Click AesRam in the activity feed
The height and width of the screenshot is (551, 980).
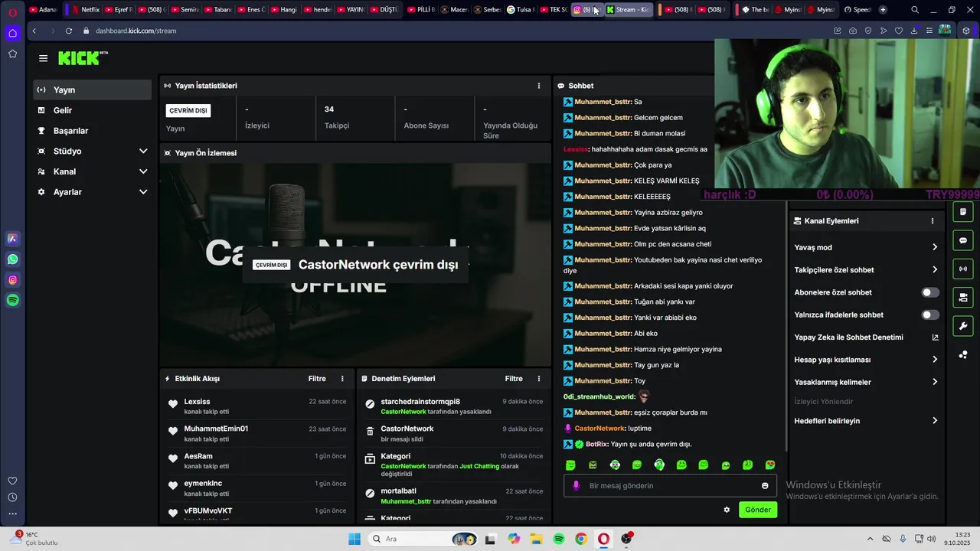click(x=198, y=457)
